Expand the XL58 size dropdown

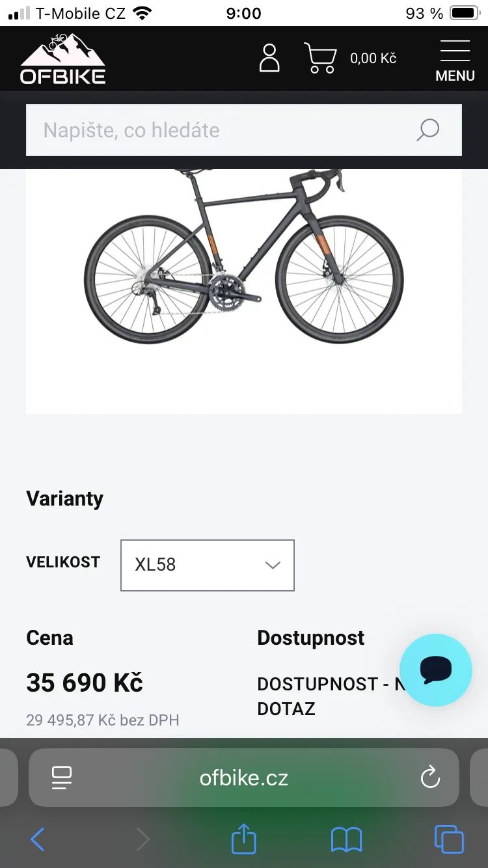coord(207,565)
